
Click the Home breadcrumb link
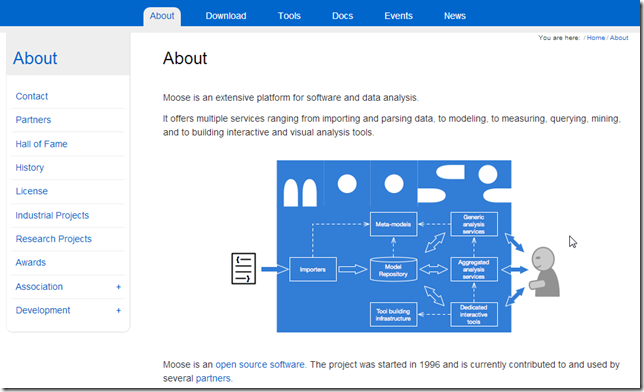click(596, 38)
